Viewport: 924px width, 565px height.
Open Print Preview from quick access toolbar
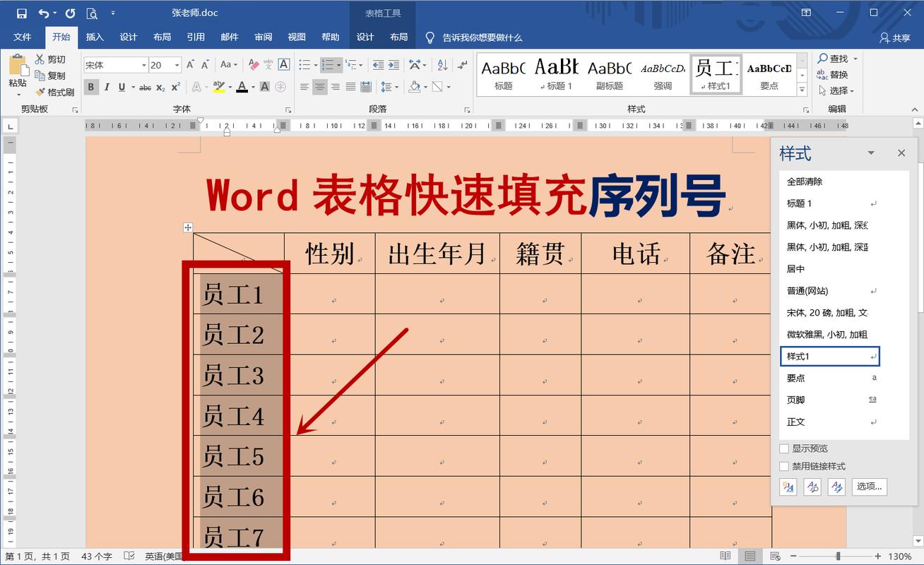click(92, 13)
